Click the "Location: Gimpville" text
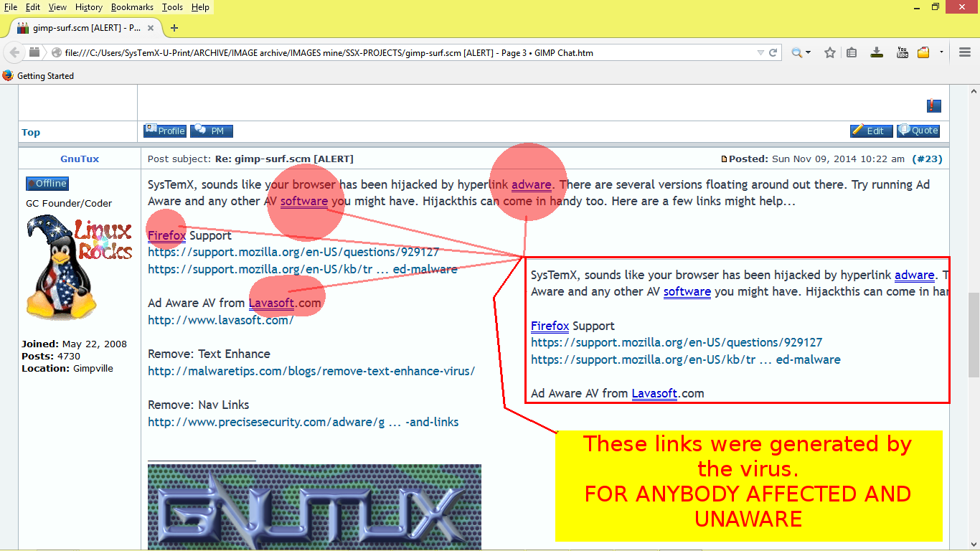This screenshot has height=551, width=980. pos(67,368)
